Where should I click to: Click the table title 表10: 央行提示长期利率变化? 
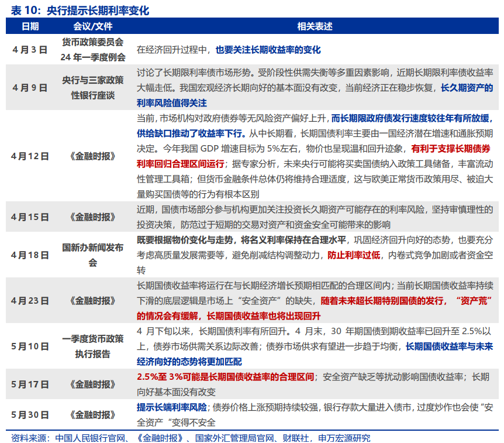80,11
